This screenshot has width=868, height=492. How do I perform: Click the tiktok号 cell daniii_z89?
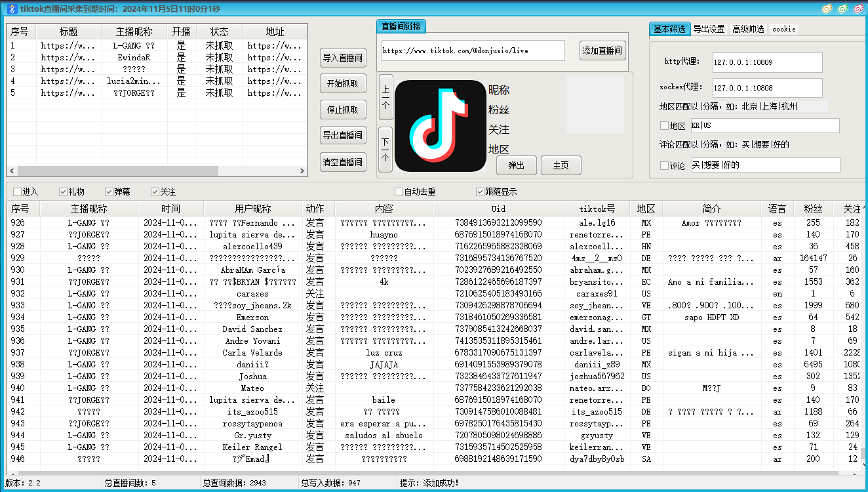coord(597,364)
